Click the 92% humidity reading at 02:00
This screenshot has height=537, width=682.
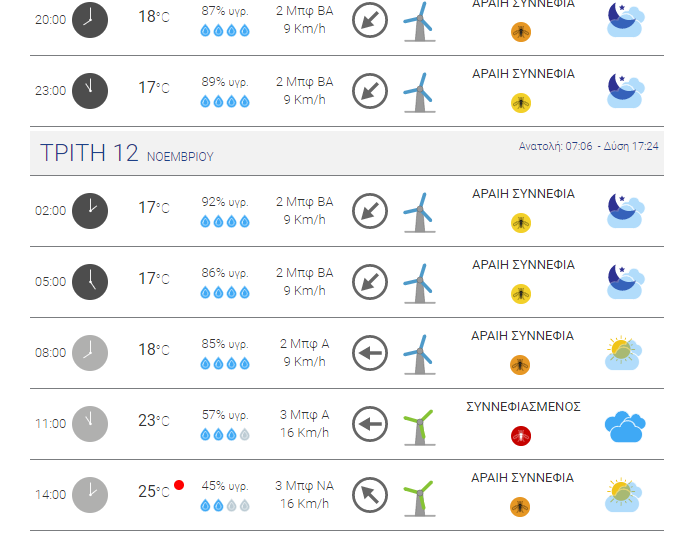click(x=225, y=202)
